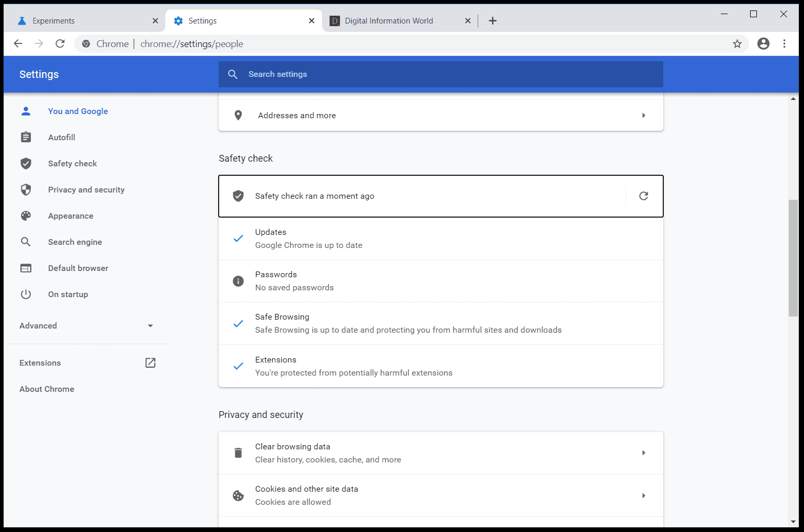Click the scrollbar down arrow
This screenshot has width=804, height=532.
pyautogui.click(x=793, y=522)
